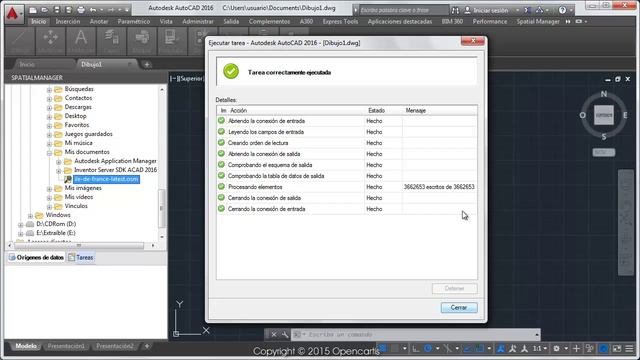Click the disabled Detener button
The height and width of the screenshot is (360, 640).
[x=454, y=288]
